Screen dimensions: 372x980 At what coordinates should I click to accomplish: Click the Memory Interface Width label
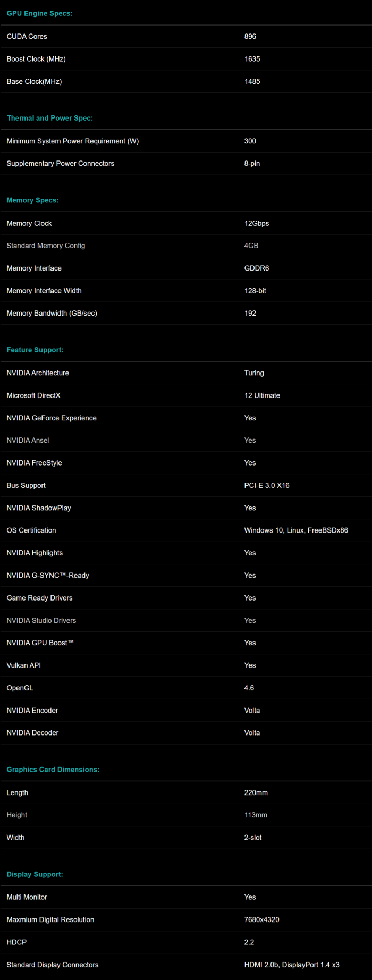pyautogui.click(x=44, y=291)
